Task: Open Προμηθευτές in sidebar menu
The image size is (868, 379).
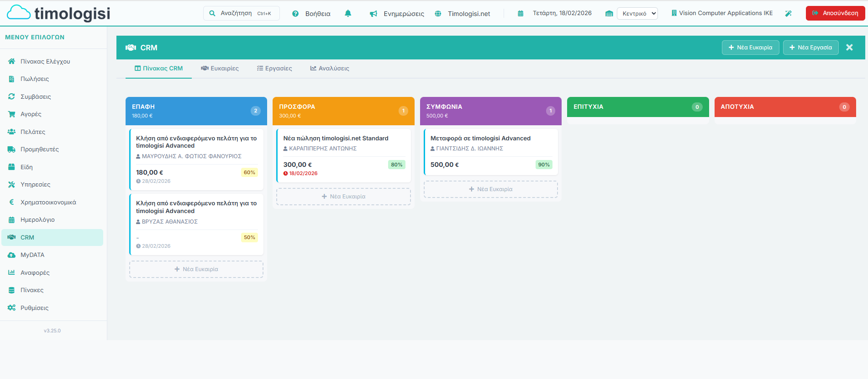Action: (x=52, y=149)
